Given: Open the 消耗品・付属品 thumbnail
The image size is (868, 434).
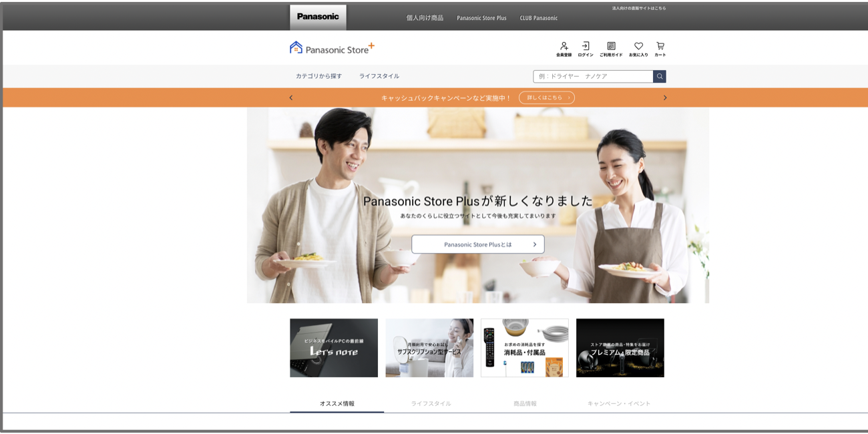Looking at the screenshot, I should pos(525,348).
